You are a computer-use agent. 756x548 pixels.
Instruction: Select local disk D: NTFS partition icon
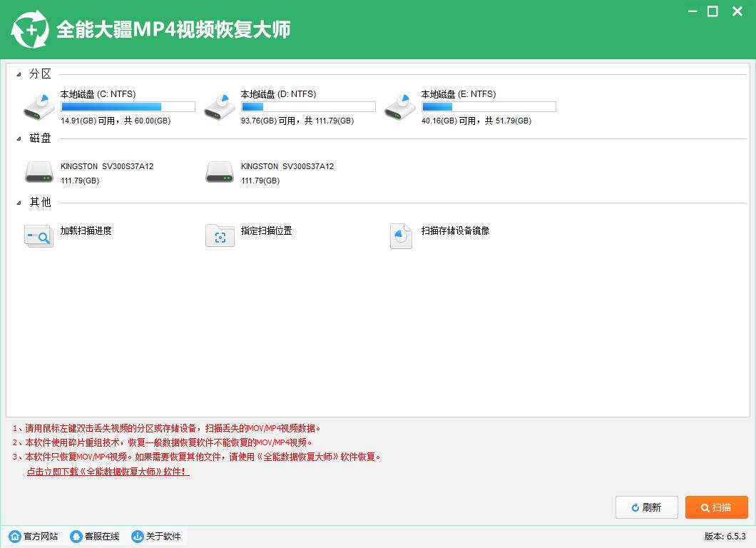click(220, 106)
